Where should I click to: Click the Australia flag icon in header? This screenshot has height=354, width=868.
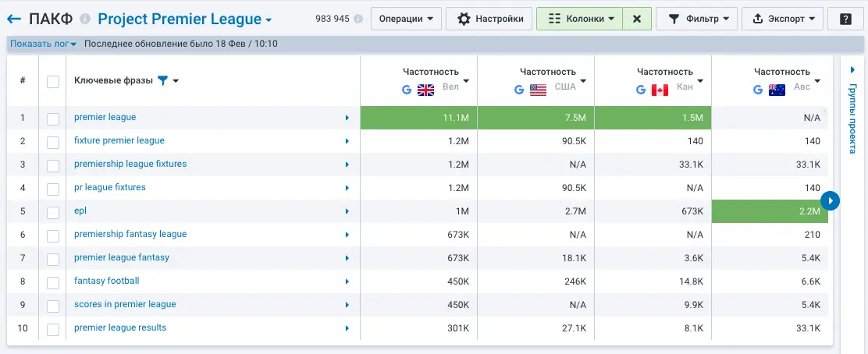click(x=777, y=90)
